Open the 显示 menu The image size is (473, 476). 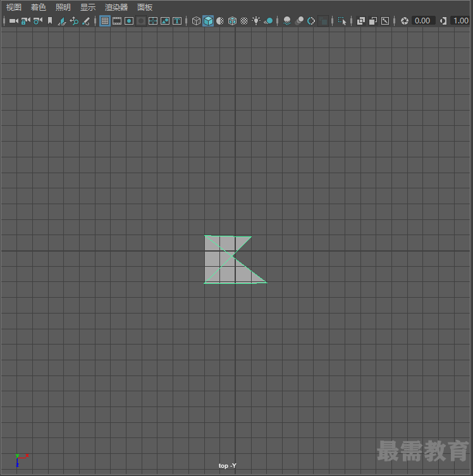[x=88, y=8]
